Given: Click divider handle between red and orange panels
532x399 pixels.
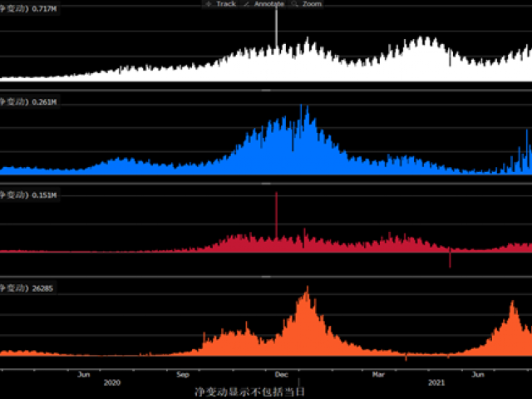Looking at the screenshot, I should (x=266, y=275).
